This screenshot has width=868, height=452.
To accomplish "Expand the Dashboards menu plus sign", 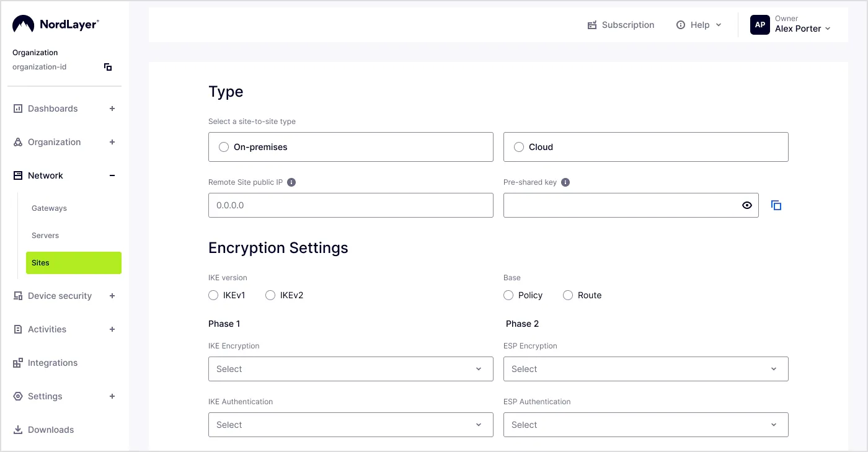I will [112, 109].
